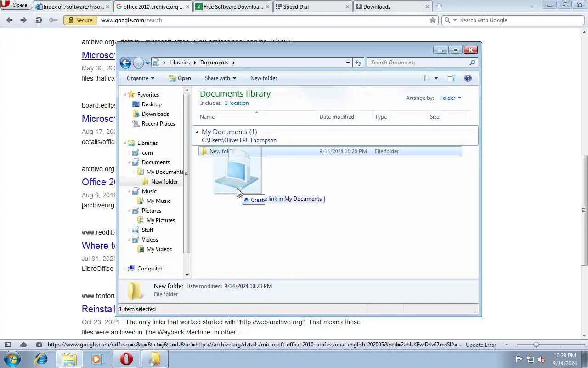Click Libraries in the address breadcrumb
588x368 pixels.
point(179,63)
